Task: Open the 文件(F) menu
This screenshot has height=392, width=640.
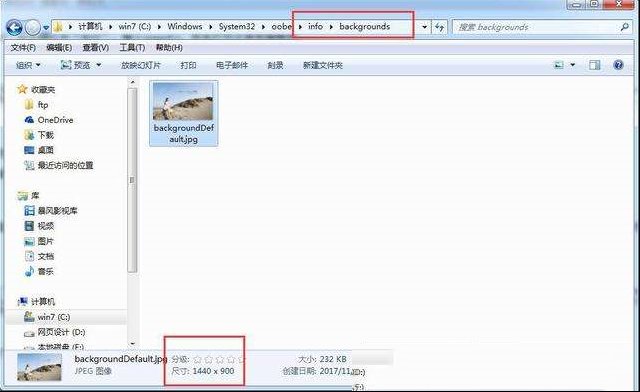Action: [23, 48]
